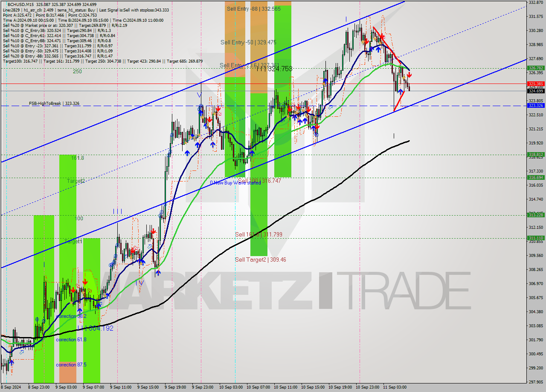Viewport: 546px width, 392px height.
Task: Select the green '100' Fibonacci label
Action: pyautogui.click(x=79, y=219)
